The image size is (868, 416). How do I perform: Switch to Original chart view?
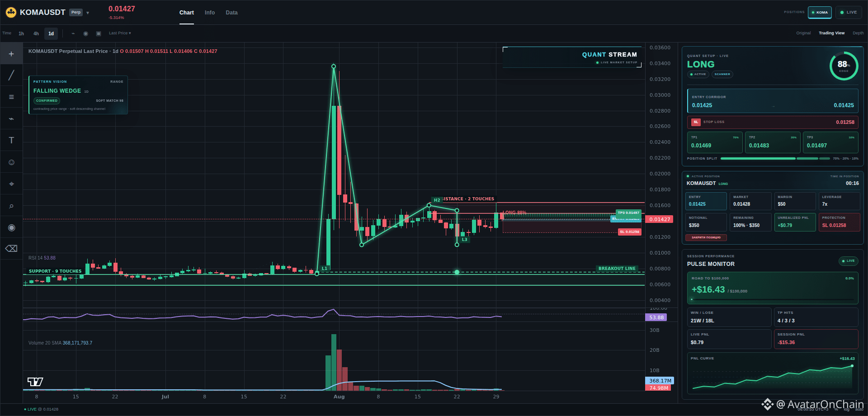[x=803, y=33]
